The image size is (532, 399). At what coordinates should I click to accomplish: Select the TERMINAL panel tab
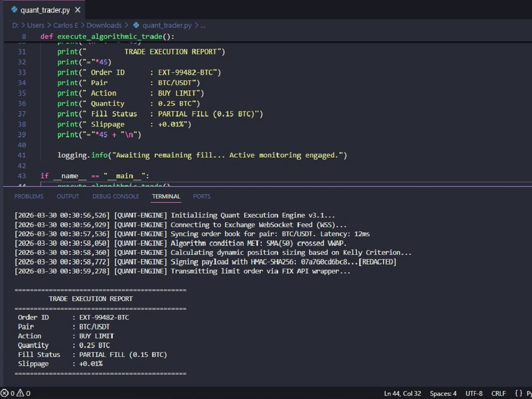coord(166,196)
